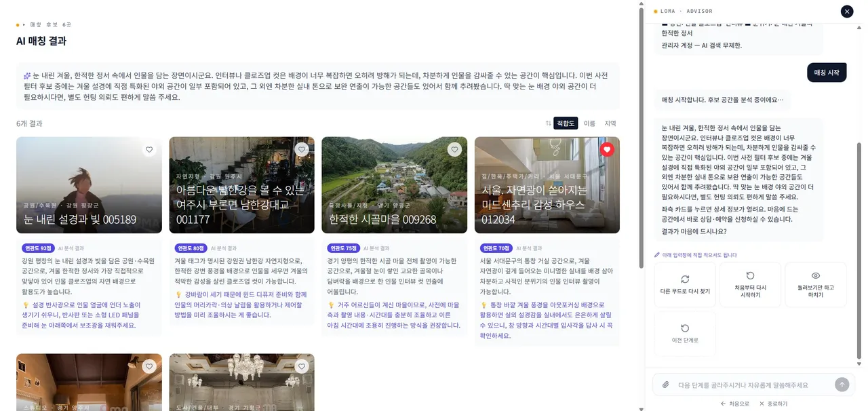The width and height of the screenshot is (868, 411).
Task: Click the 거주 어르신들 tip under 시골마을 card
Action: tap(394, 315)
